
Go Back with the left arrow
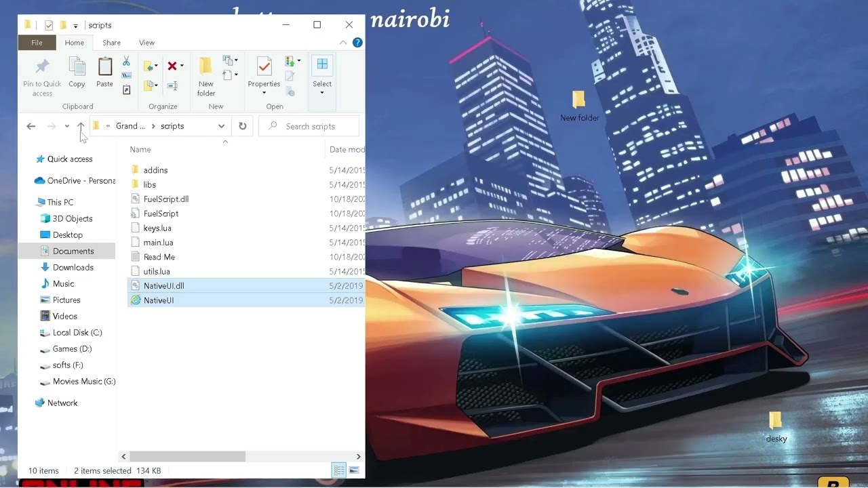point(31,126)
